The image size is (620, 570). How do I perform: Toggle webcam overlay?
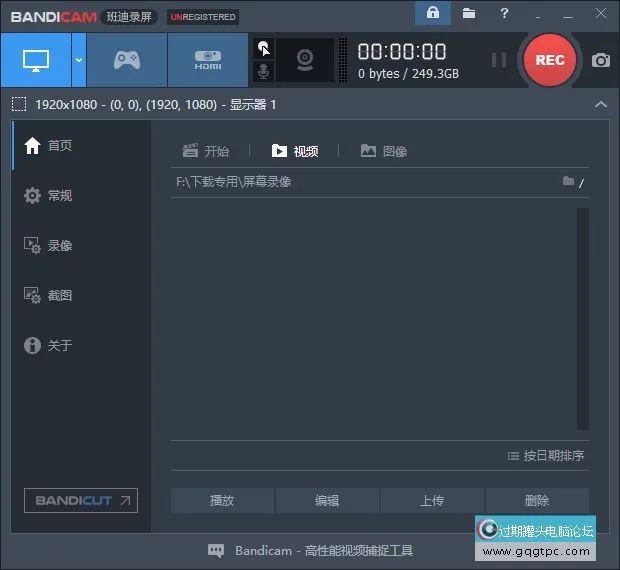305,60
